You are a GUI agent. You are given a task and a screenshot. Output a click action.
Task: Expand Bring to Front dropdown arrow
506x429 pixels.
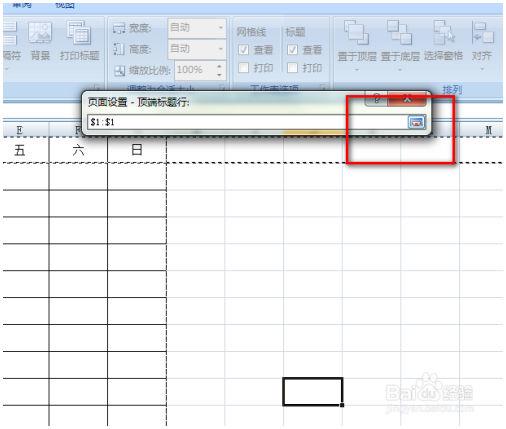pyautogui.click(x=357, y=70)
